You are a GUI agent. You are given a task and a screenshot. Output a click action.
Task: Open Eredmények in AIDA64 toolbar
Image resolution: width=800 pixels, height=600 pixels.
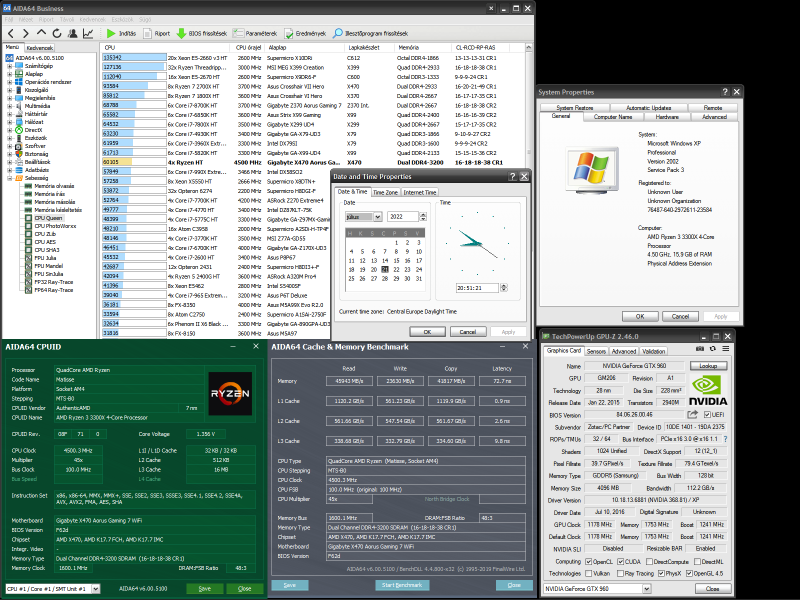point(305,34)
